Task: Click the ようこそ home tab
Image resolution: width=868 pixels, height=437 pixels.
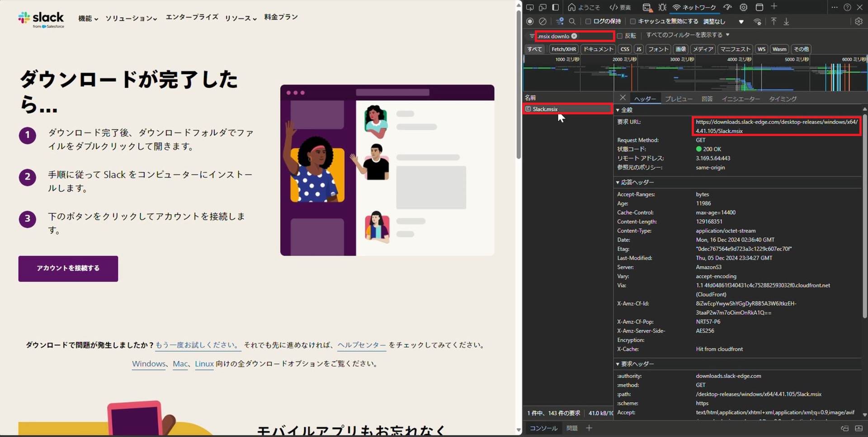Action: coord(584,7)
